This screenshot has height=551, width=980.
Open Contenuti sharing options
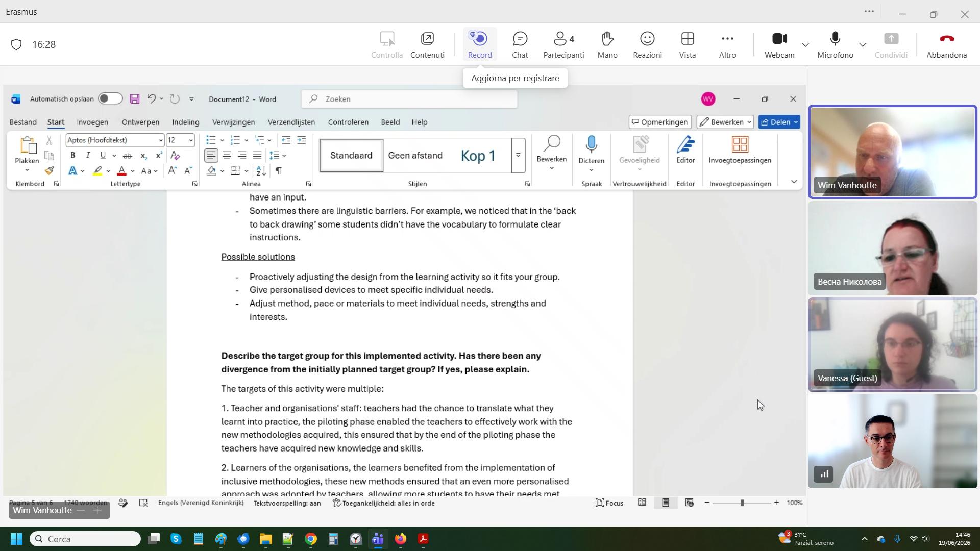(427, 45)
